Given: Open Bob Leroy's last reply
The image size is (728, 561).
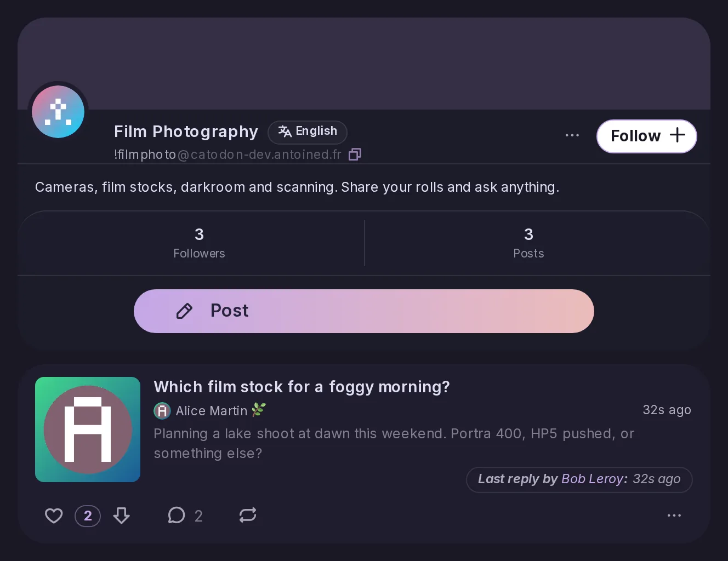Looking at the screenshot, I should [x=579, y=479].
